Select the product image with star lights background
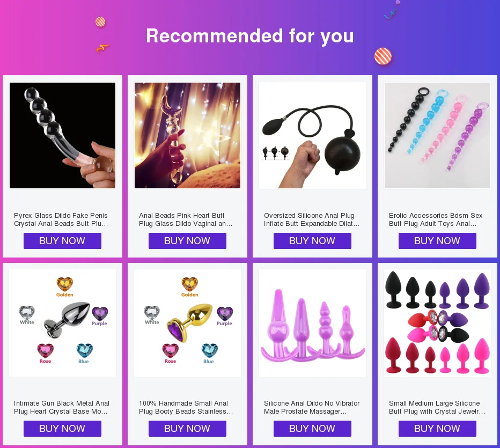The width and height of the screenshot is (500, 448). coord(188,135)
